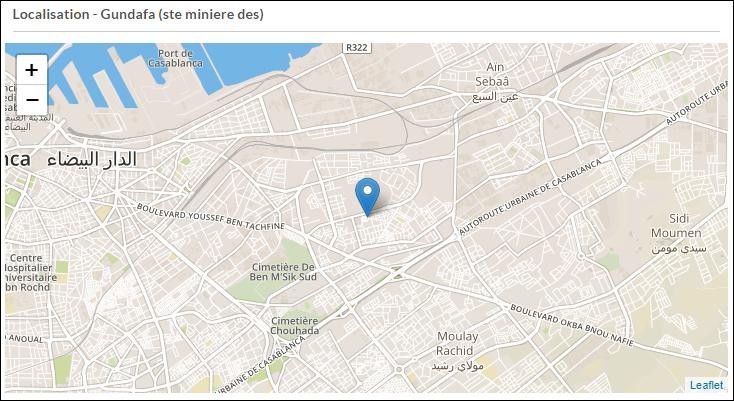Click Boulevard Okba Bnou Nafie label
Screen dimensions: 734x401
pos(572,325)
